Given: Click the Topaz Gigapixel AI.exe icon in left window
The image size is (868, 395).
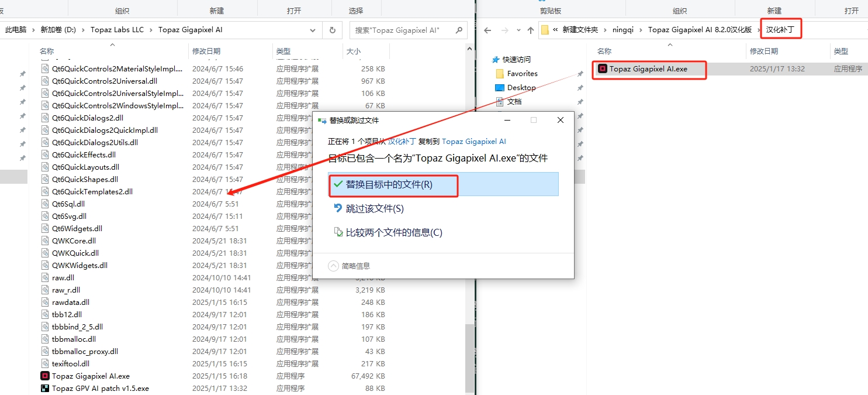Looking at the screenshot, I should [x=45, y=376].
